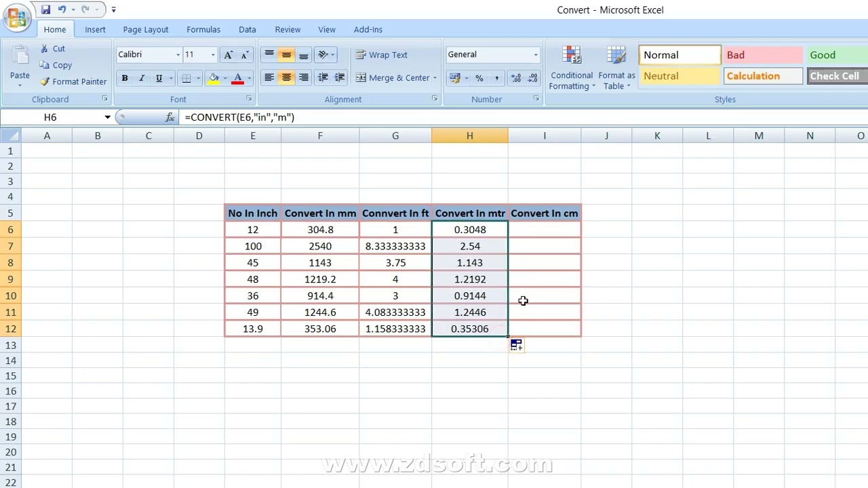Toggle Middle Align
This screenshot has width=868, height=488.
pyautogui.click(x=286, y=55)
